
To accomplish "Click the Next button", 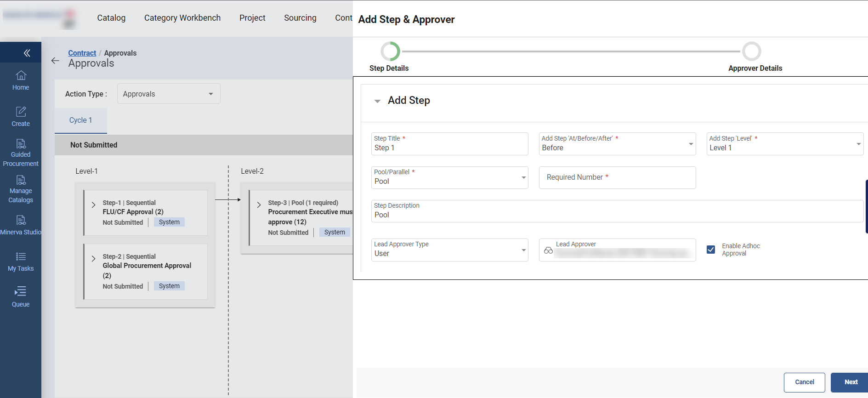I will click(x=851, y=382).
